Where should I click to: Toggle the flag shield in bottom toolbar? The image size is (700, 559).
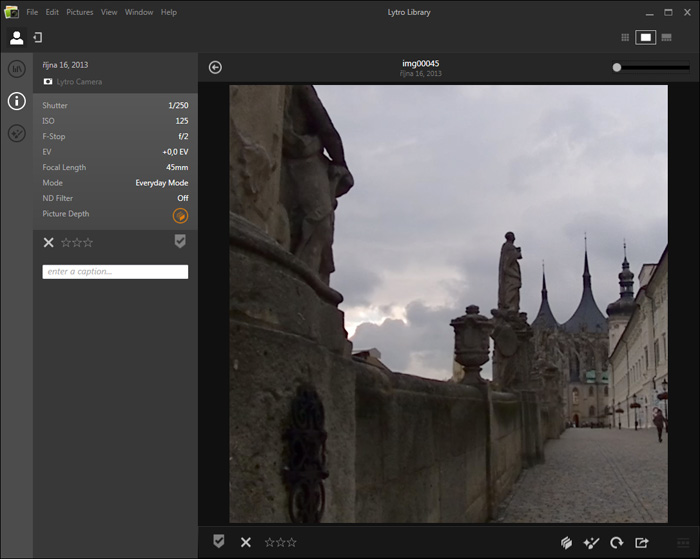pyautogui.click(x=218, y=541)
